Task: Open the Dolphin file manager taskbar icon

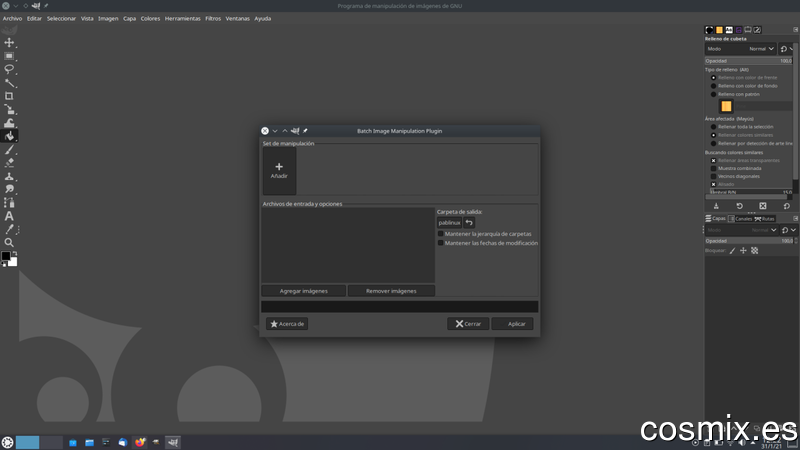Action: coord(89,442)
